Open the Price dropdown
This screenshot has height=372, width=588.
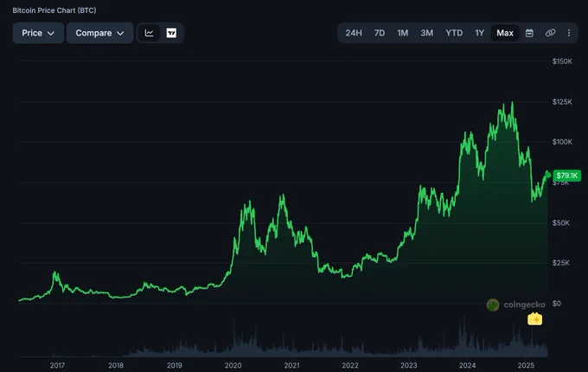(x=38, y=33)
